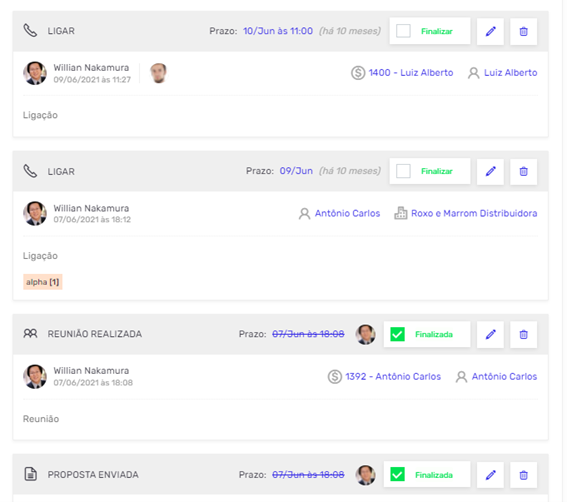Click the bearded assignee avatar next to Willian
This screenshot has width=567, height=502.
pyautogui.click(x=158, y=73)
